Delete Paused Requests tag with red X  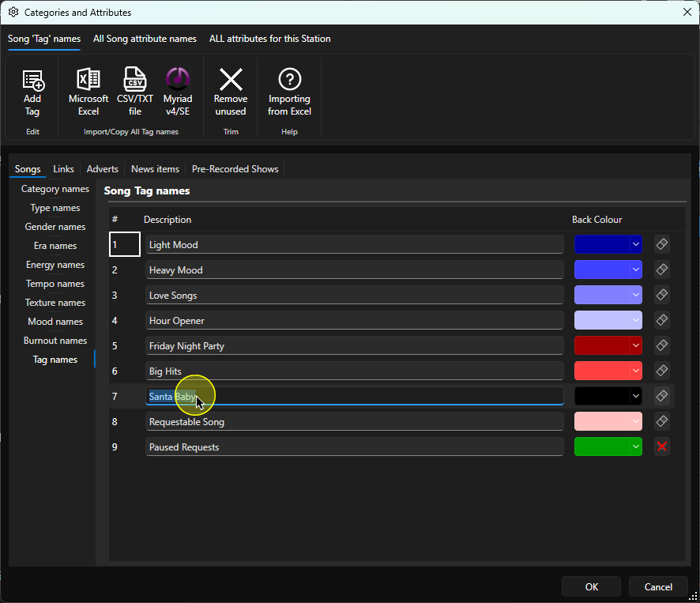click(661, 447)
